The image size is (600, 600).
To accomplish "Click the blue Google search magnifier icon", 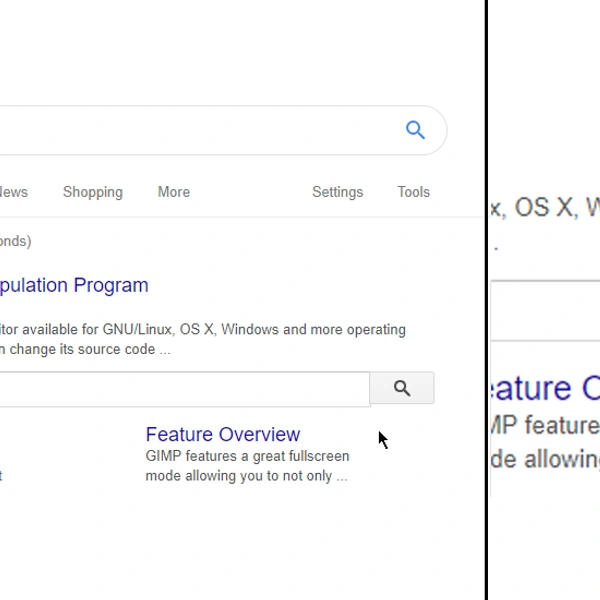I will (x=415, y=130).
